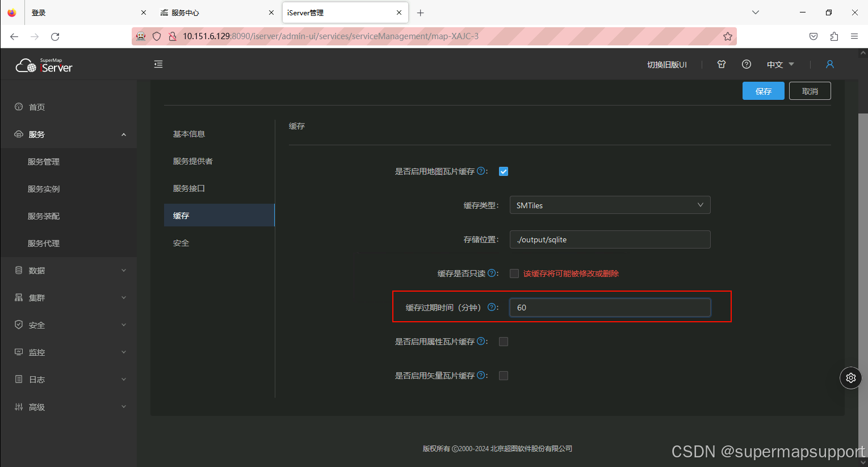
Task: Enable the 是否启用属性瓦片缓存 checkbox
Action: (504, 342)
